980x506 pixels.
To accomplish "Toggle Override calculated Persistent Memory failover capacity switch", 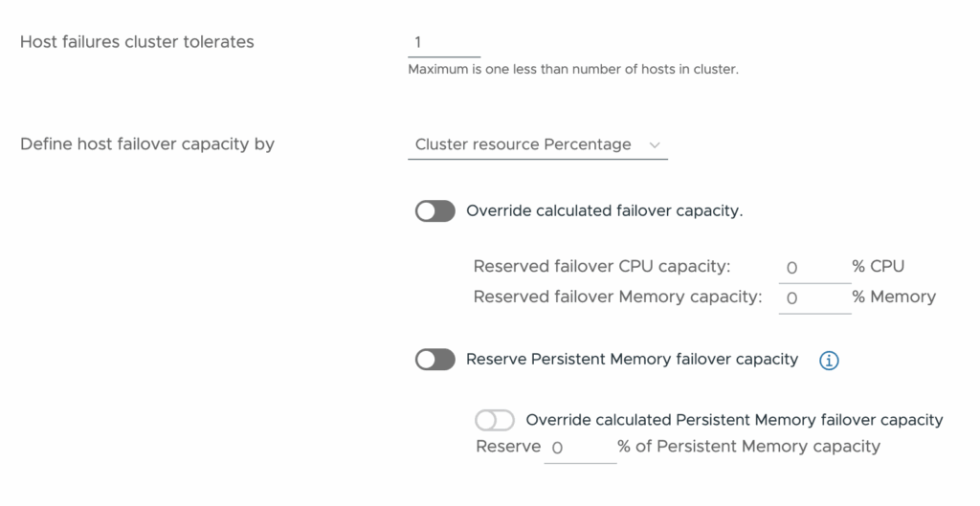I will coord(495,420).
